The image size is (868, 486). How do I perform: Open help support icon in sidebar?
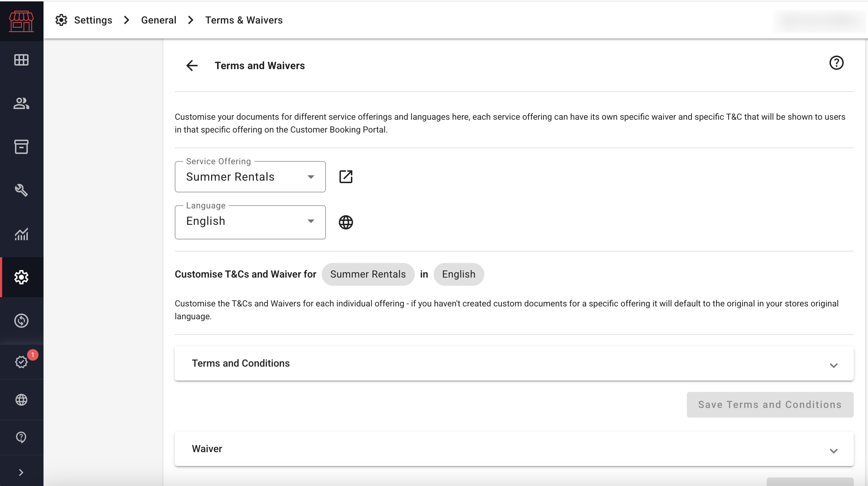tap(21, 437)
